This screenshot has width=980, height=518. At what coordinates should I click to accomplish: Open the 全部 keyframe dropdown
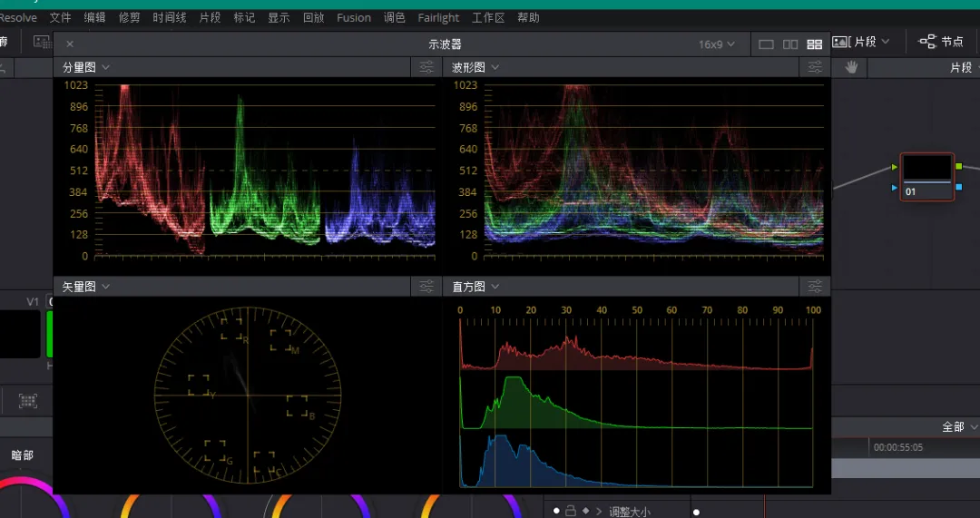pyautogui.click(x=960, y=426)
